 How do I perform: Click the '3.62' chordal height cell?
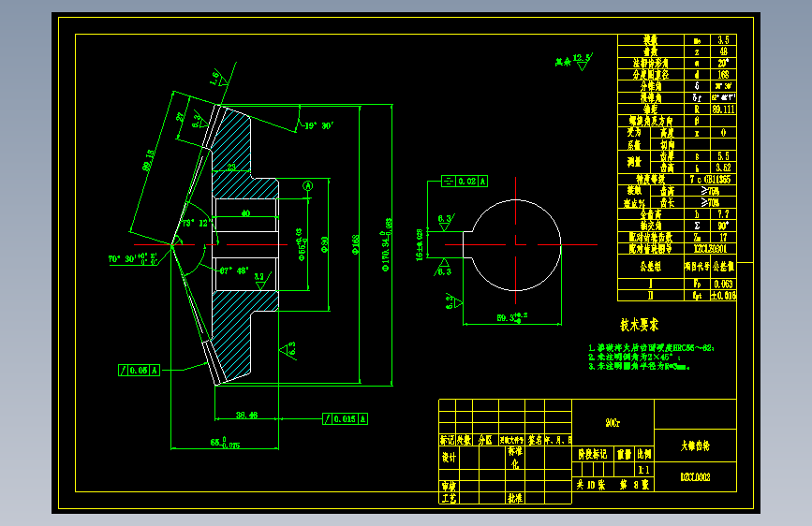(x=723, y=168)
